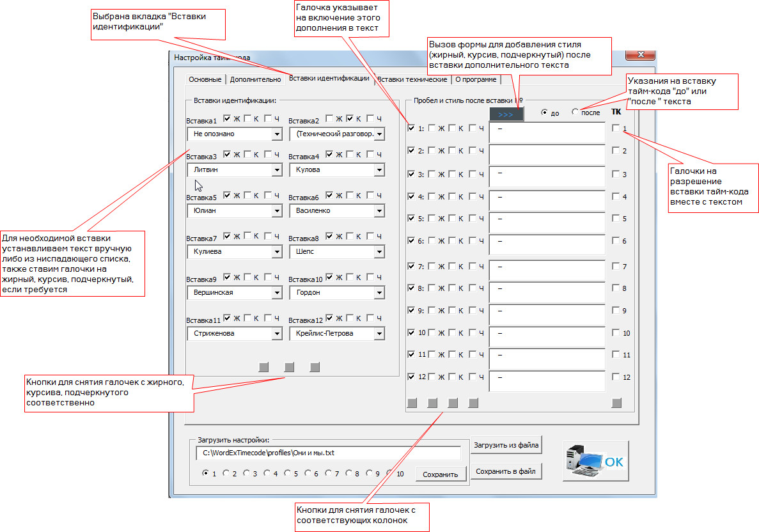This screenshot has width=759, height=532.
Task: Open Вставка1 dropdown showing Не опознано
Action: [x=277, y=134]
